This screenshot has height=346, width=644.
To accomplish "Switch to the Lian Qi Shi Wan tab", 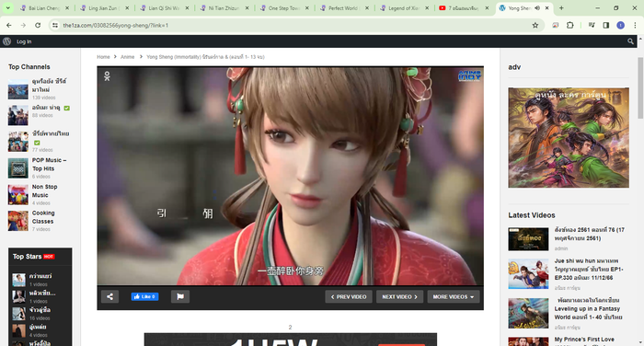I will pyautogui.click(x=165, y=7).
